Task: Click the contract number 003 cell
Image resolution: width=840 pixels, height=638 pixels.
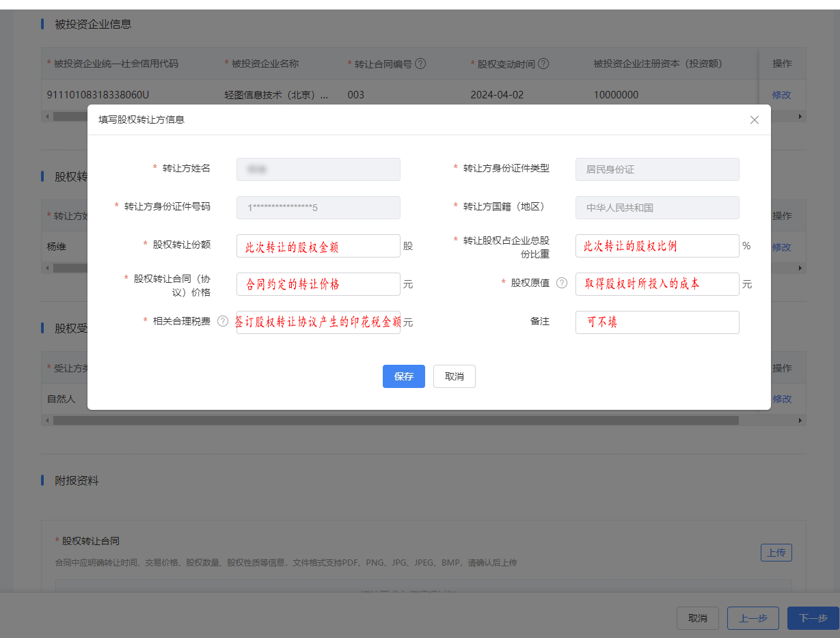Action: pos(356,95)
